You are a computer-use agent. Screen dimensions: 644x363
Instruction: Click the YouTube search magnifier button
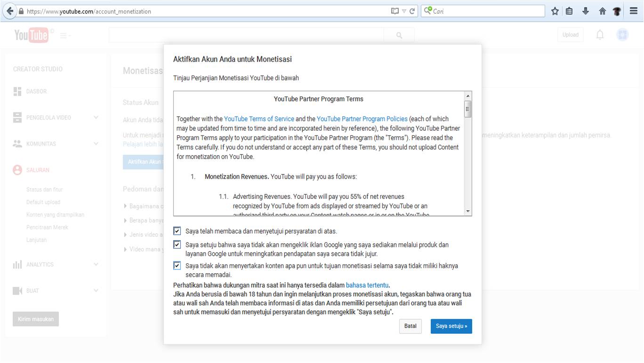pyautogui.click(x=399, y=35)
